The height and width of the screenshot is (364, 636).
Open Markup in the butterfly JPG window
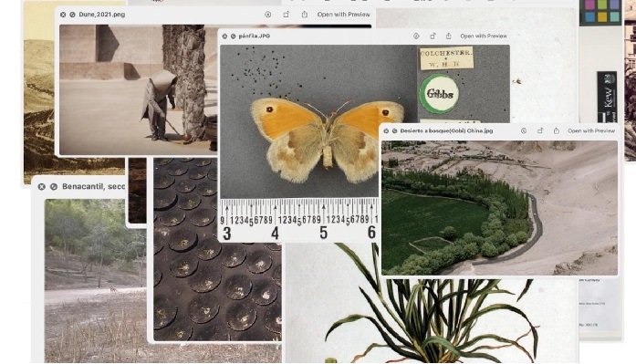click(416, 36)
